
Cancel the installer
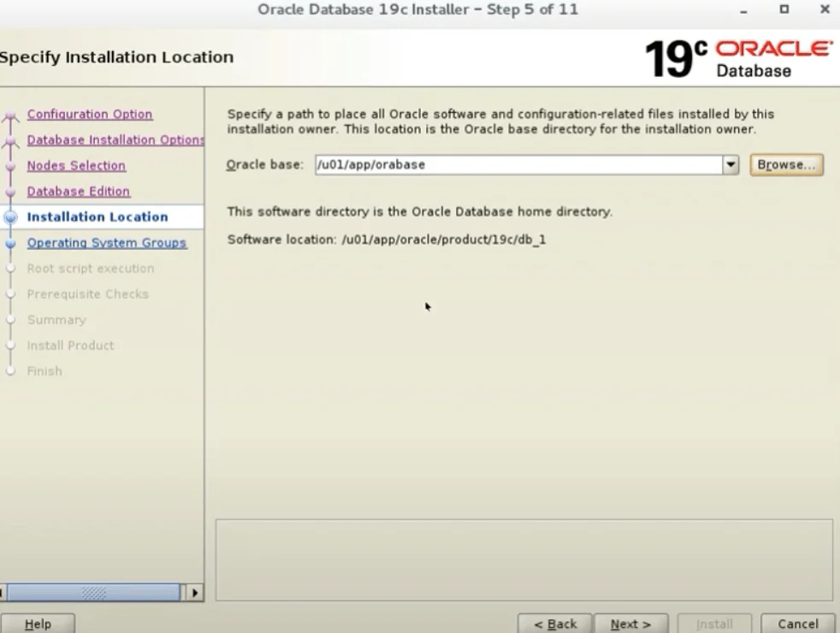798,624
